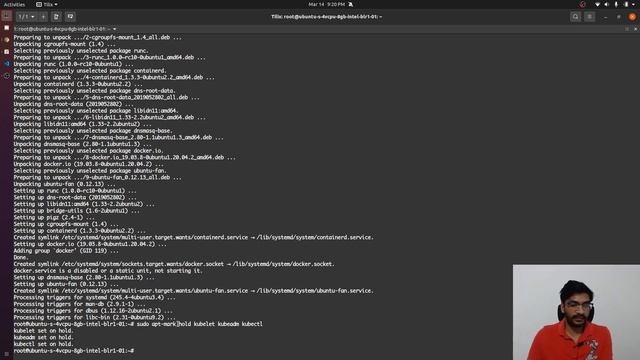Click the dock icon at bottom left
640x360 pixels.
(x=7, y=355)
